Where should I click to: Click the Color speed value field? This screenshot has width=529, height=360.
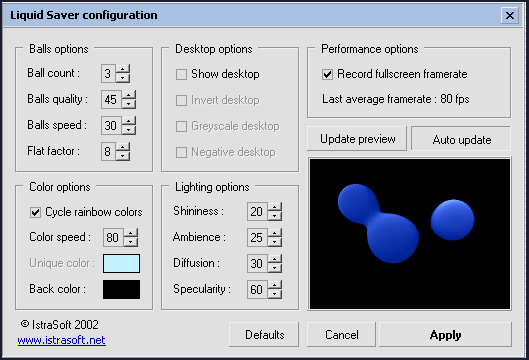pos(113,238)
